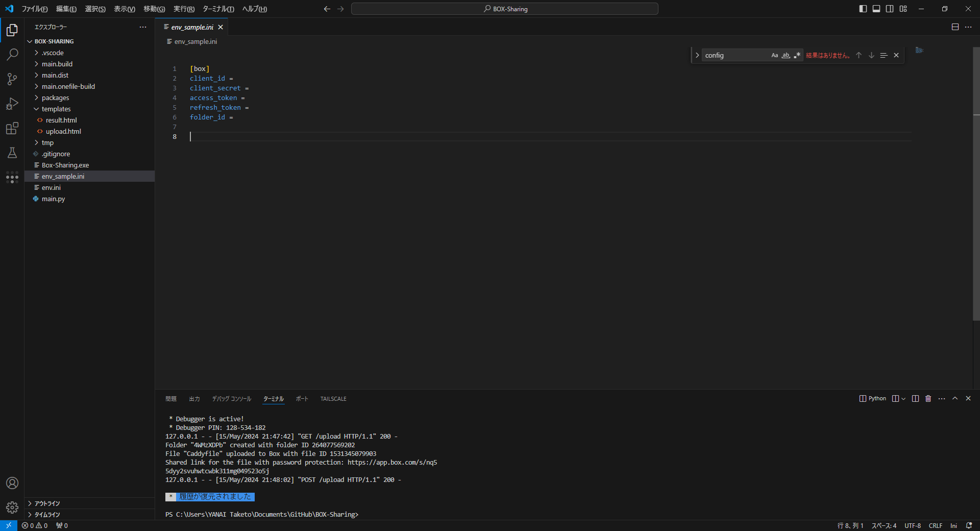Kill terminal with trash icon
This screenshot has width=980, height=531.
[x=928, y=399]
